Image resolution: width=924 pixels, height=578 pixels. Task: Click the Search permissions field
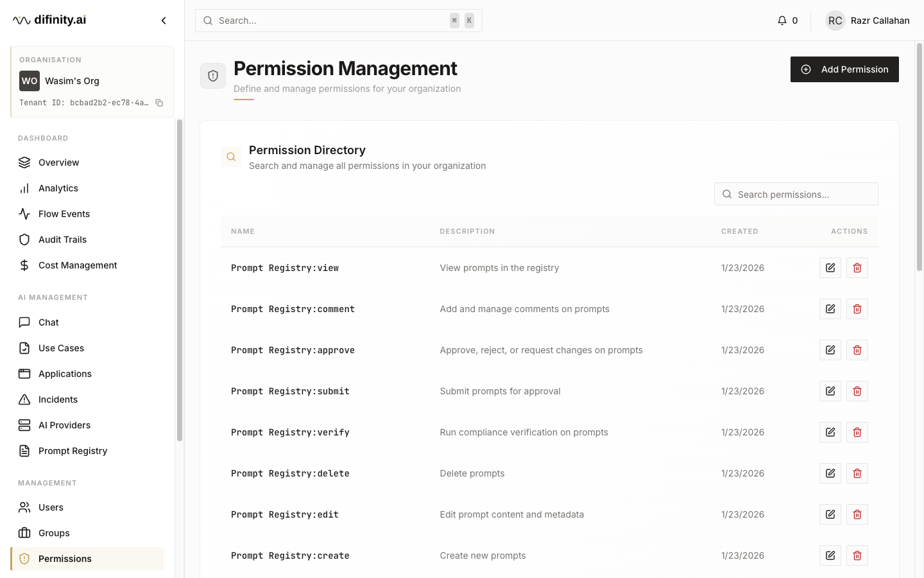(796, 194)
